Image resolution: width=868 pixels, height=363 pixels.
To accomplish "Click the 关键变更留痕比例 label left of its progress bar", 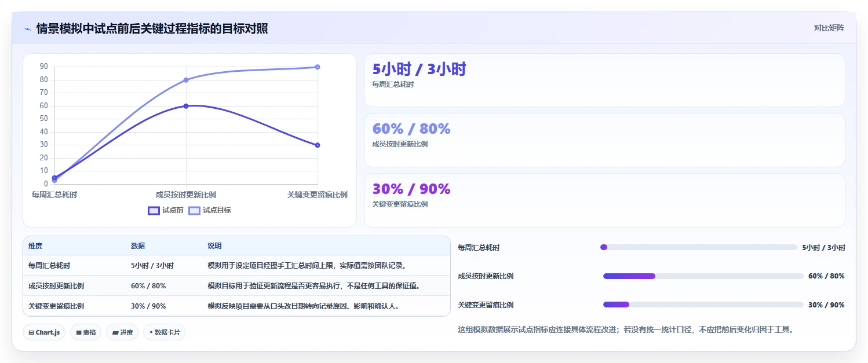I will pos(486,305).
